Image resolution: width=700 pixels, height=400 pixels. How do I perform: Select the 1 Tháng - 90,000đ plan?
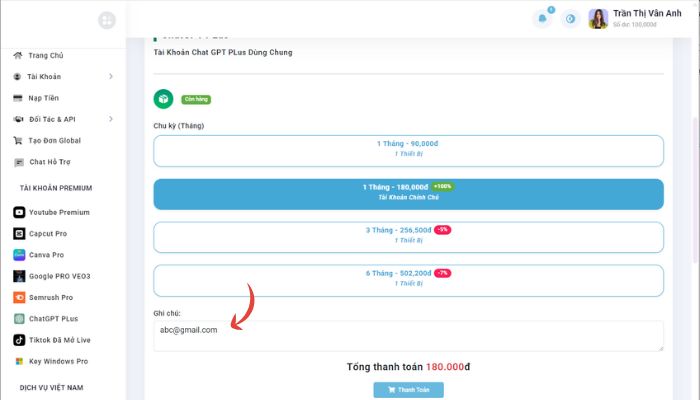[408, 151]
